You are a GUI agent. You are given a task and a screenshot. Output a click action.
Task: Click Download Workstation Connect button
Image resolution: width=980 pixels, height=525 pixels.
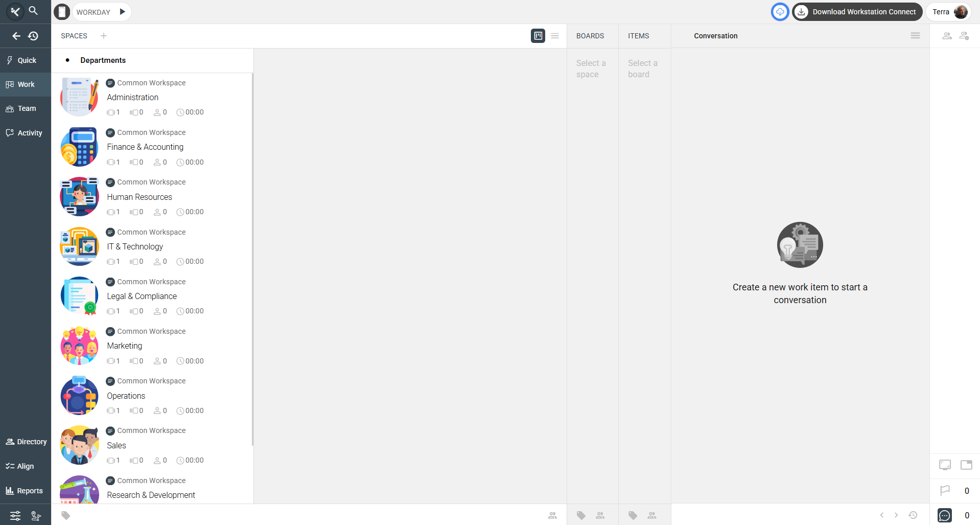coord(857,12)
